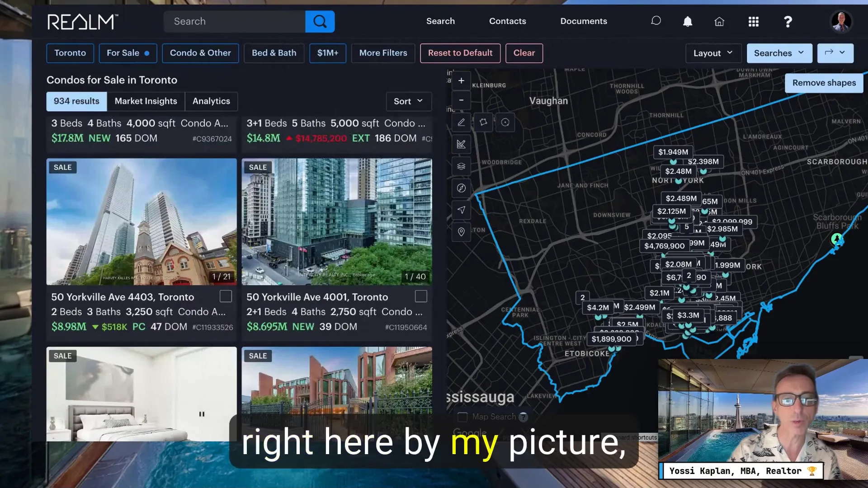This screenshot has width=868, height=488.
Task: Open the help question mark
Action: 788,21
